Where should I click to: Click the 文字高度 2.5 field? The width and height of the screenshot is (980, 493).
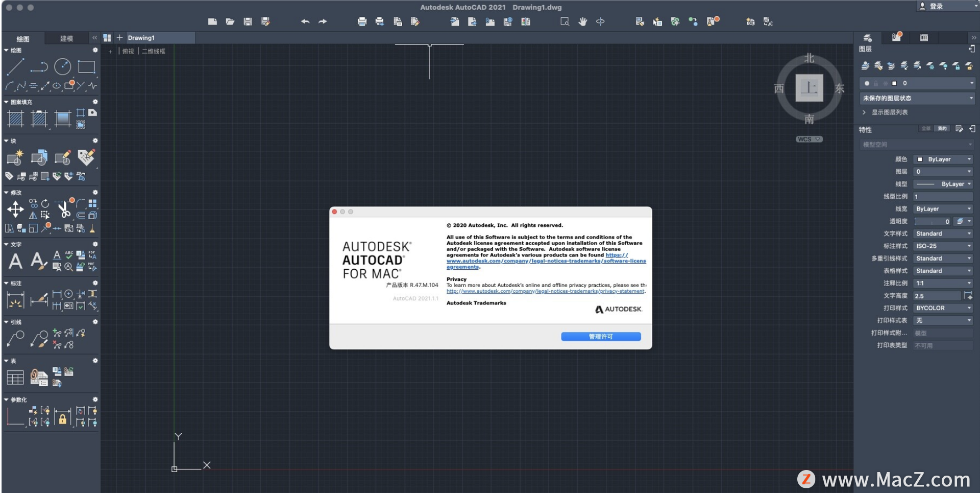(x=937, y=296)
